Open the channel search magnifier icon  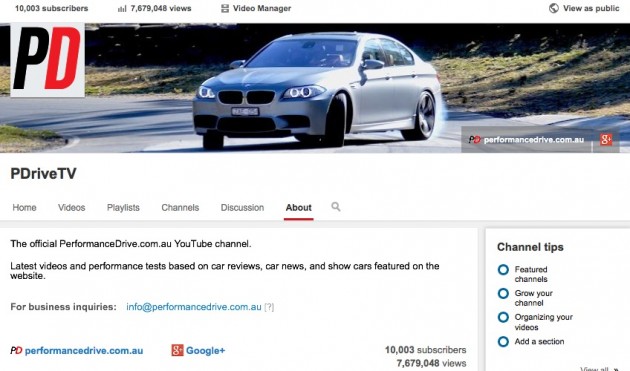coord(336,207)
